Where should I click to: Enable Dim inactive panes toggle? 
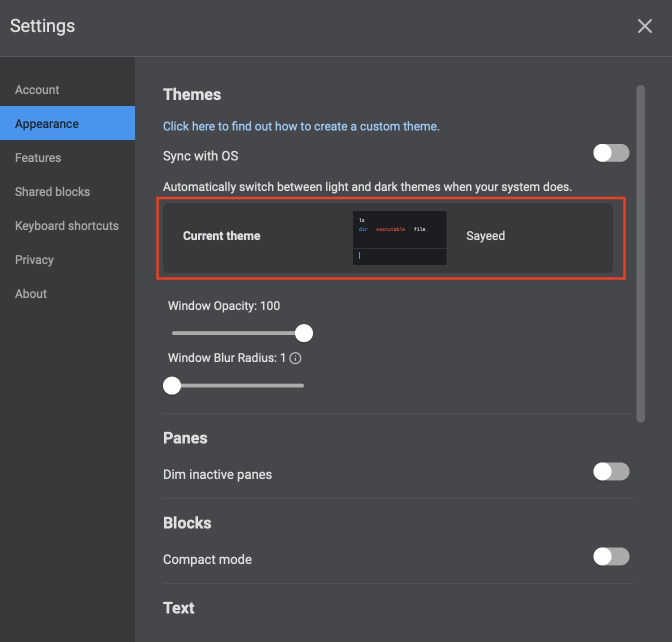611,471
